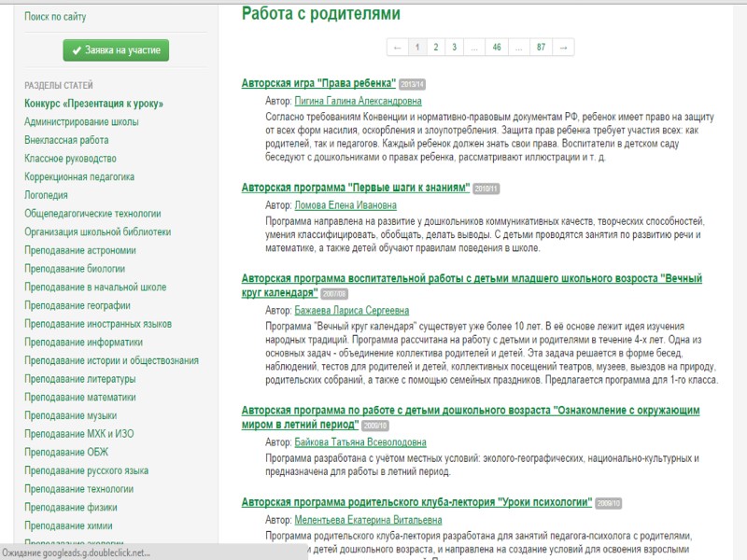Select page 2 in pagination
The height and width of the screenshot is (560, 747).
(x=435, y=48)
